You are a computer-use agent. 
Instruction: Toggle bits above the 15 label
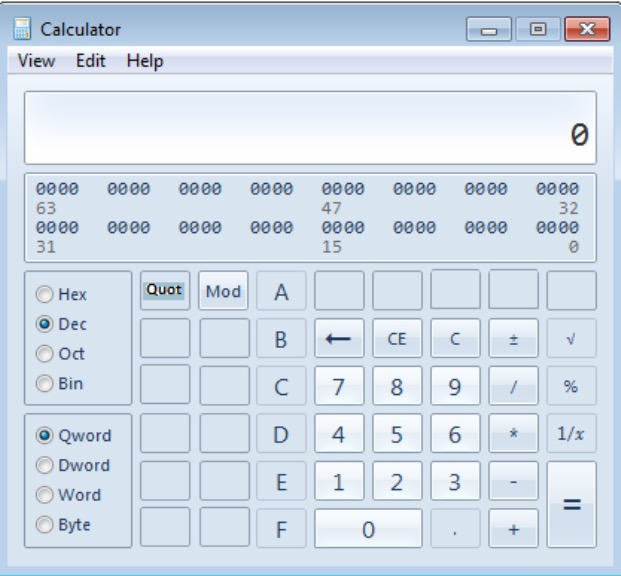(343, 227)
